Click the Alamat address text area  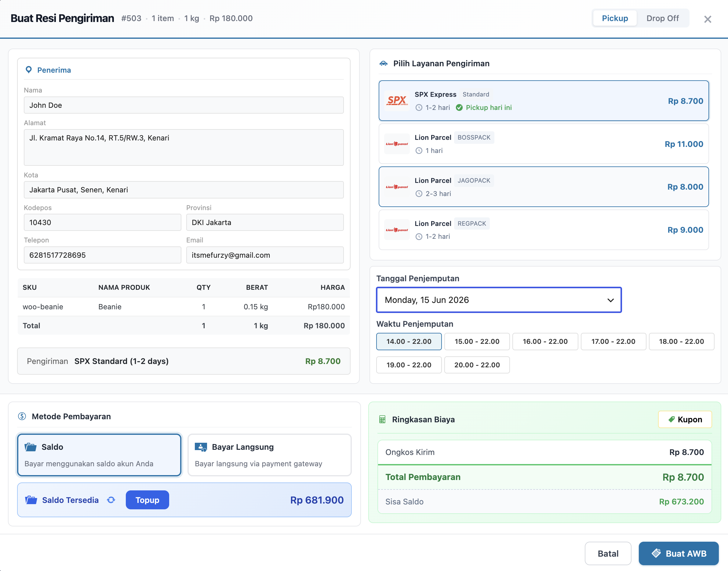184,147
